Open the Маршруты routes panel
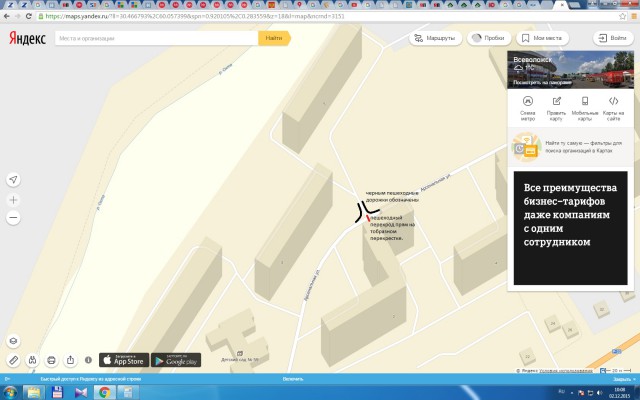Screen dimensions: 640x400 (x=433, y=38)
